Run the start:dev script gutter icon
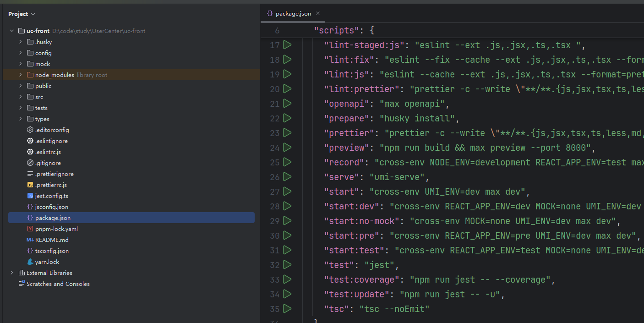 287,206
